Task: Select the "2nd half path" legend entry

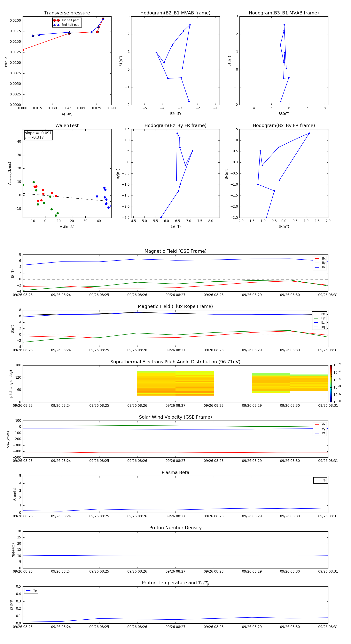Action: click(x=67, y=25)
